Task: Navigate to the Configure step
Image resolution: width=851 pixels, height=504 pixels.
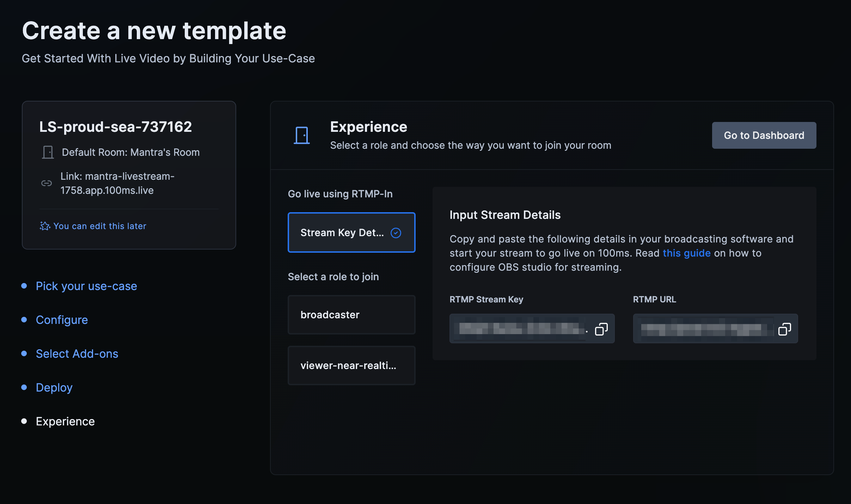Action: (x=62, y=320)
